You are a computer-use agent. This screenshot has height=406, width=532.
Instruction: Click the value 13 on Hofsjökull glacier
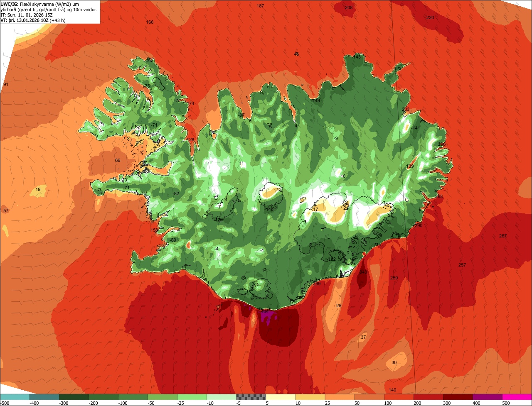coord(279,189)
